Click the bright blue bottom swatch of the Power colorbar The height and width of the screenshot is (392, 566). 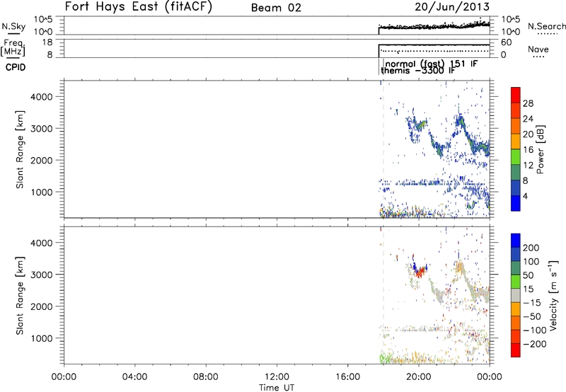tap(516, 203)
